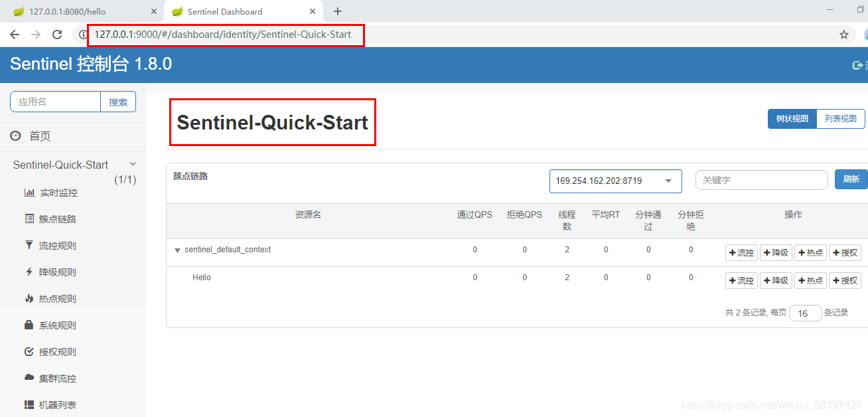
Task: Add 流控 rule for Hello resource
Action: [741, 280]
